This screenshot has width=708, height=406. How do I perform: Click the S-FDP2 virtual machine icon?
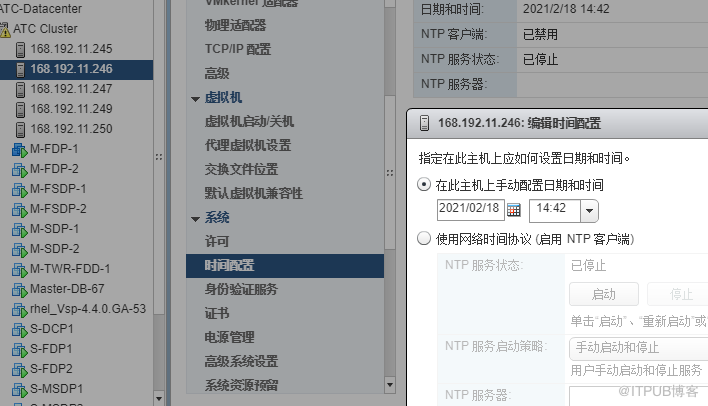[19, 369]
